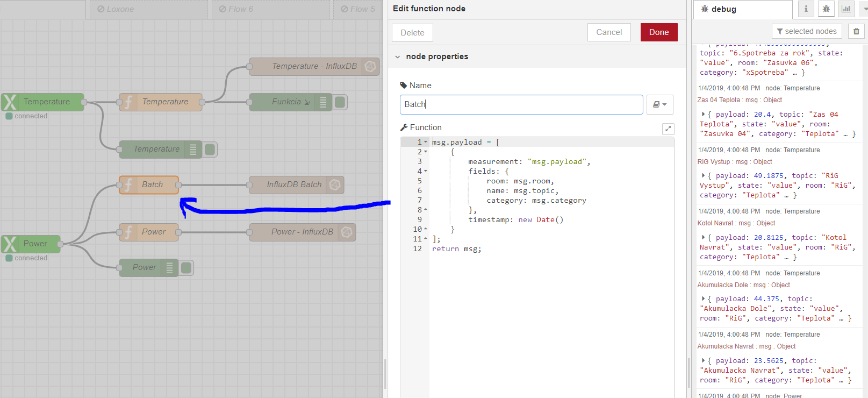Click the Temperature Loxone input node icon
The image size is (868, 398).
coord(10,102)
